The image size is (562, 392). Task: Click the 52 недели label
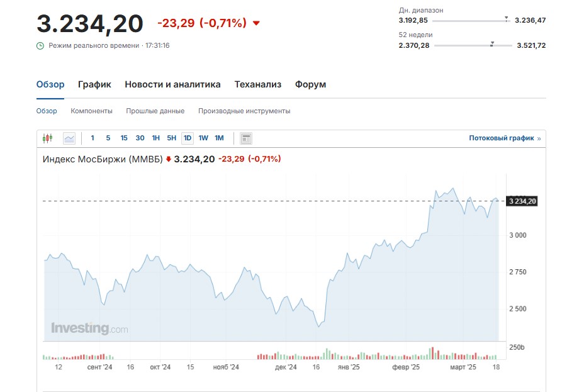415,35
